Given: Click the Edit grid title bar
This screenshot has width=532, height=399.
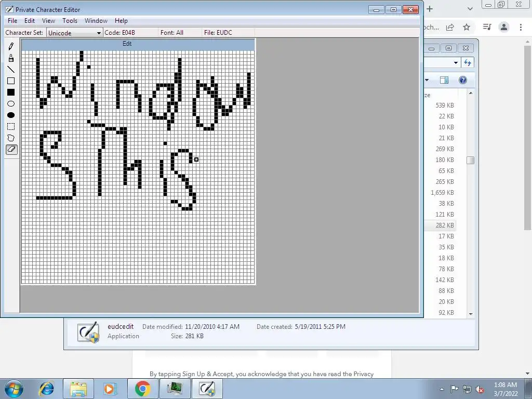Looking at the screenshot, I should pyautogui.click(x=138, y=44).
